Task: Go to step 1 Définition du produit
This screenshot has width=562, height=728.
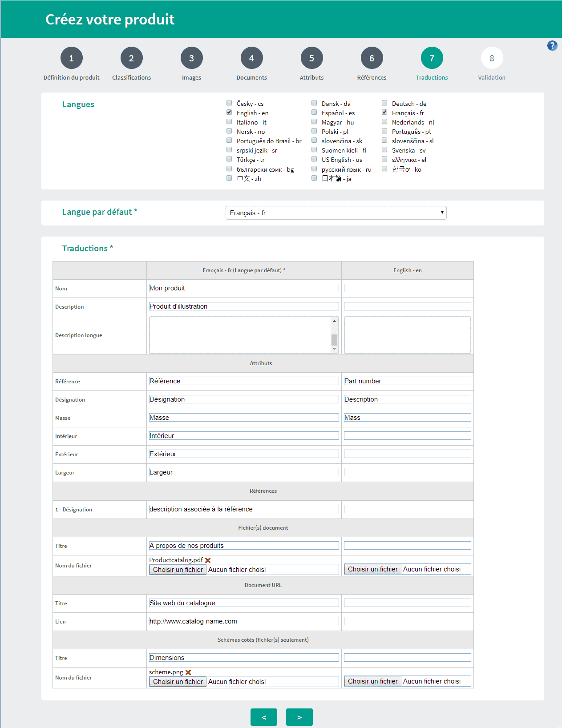Action: click(71, 58)
